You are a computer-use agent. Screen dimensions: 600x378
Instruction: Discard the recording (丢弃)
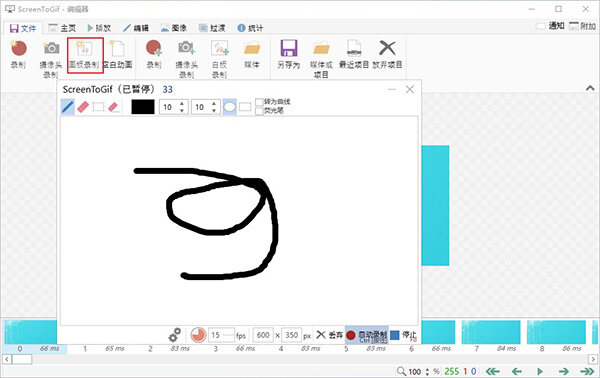[329, 335]
